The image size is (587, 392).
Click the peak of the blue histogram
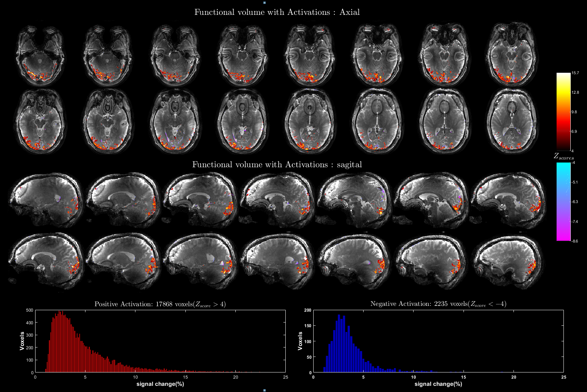[339, 316]
